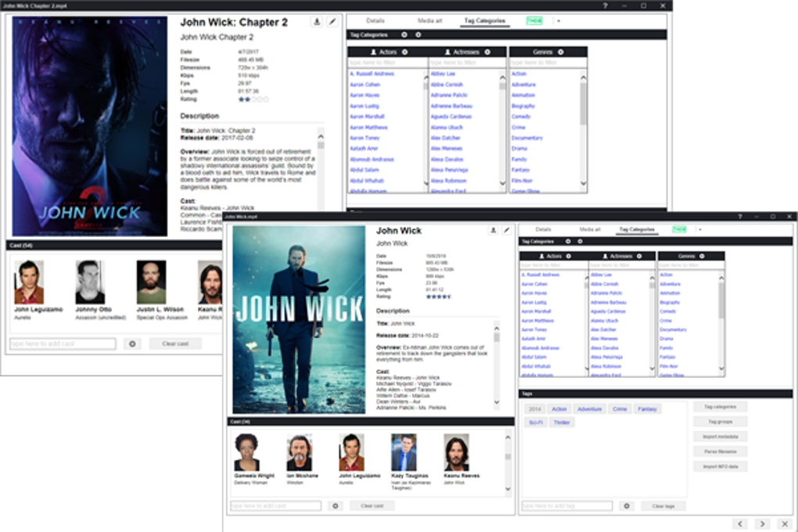Click the Actors filter field in the Chapter 2 window
This screenshot has width=798, height=532.
[x=387, y=63]
